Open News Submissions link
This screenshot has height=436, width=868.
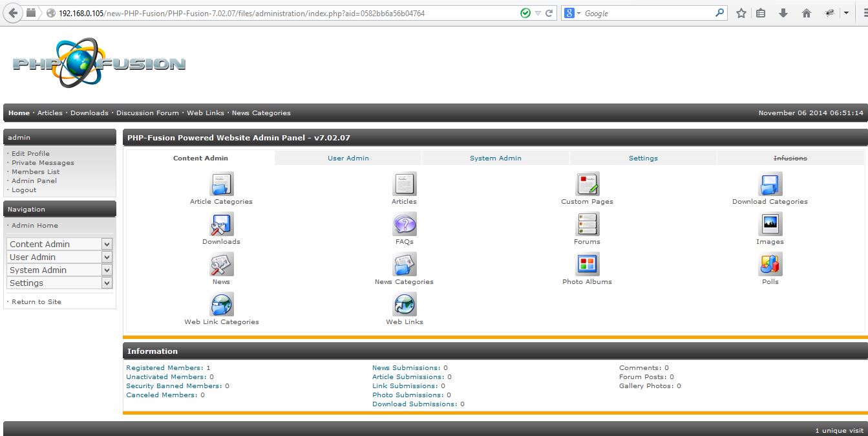click(407, 367)
